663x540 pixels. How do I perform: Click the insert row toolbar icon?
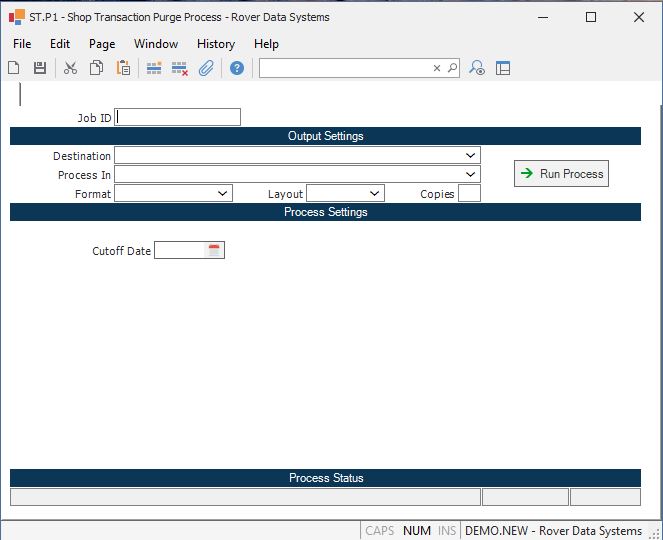(154, 68)
